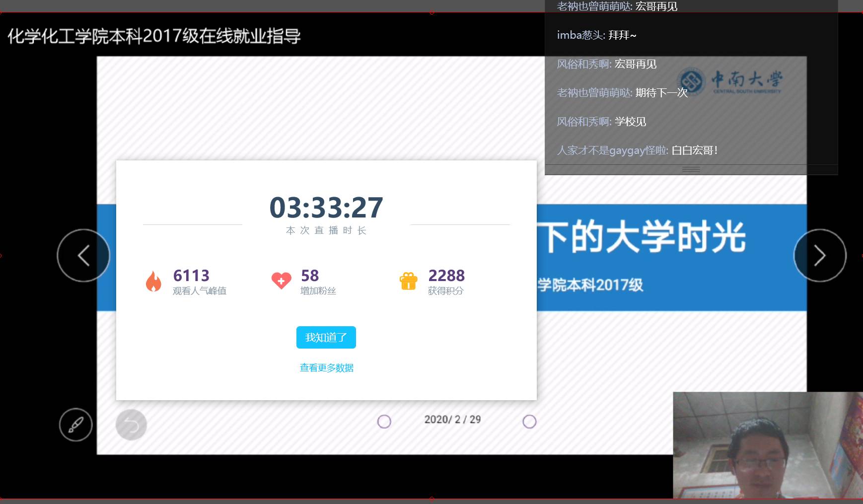The image size is (863, 504).
Task: Grab the chat panel resize handle
Action: click(691, 169)
